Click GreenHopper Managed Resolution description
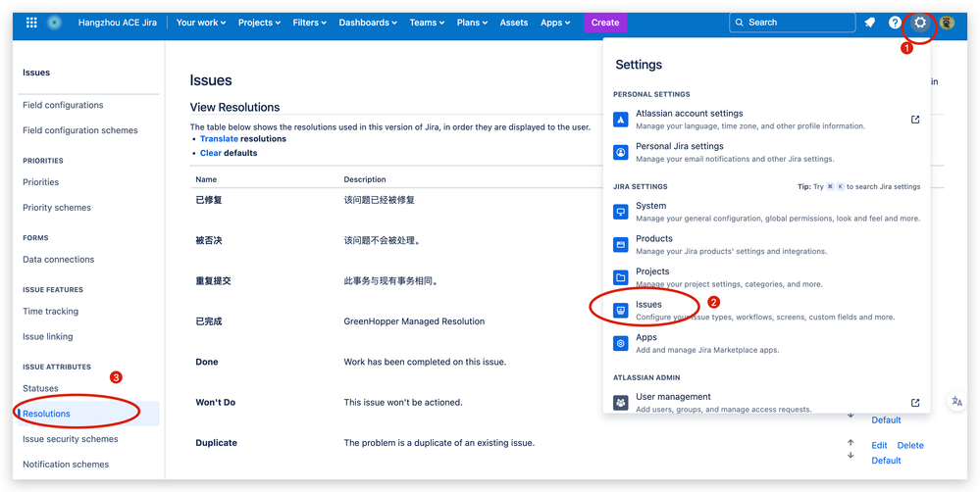Viewport: 980px width, 492px height. pyautogui.click(x=414, y=321)
